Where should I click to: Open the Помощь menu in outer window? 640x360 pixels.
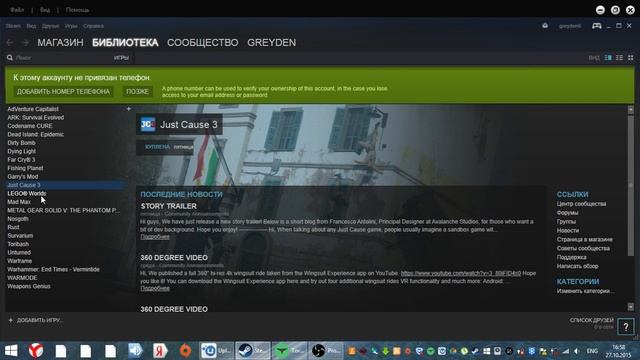click(x=77, y=10)
